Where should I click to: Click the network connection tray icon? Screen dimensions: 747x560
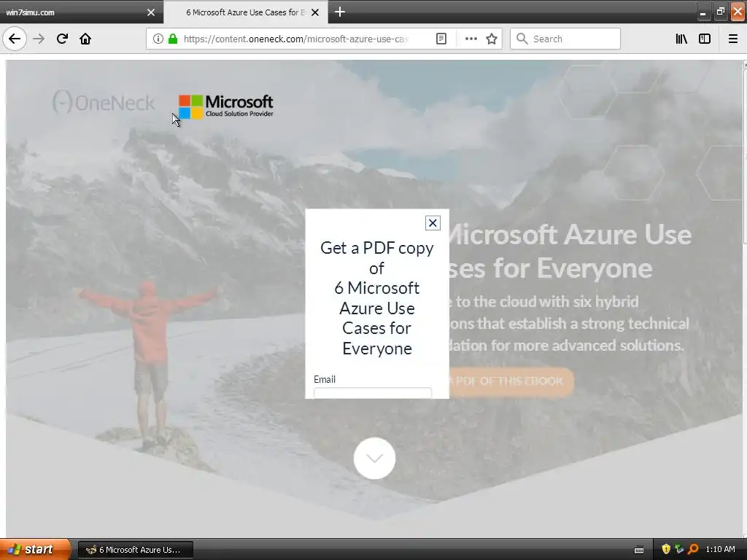click(x=679, y=549)
